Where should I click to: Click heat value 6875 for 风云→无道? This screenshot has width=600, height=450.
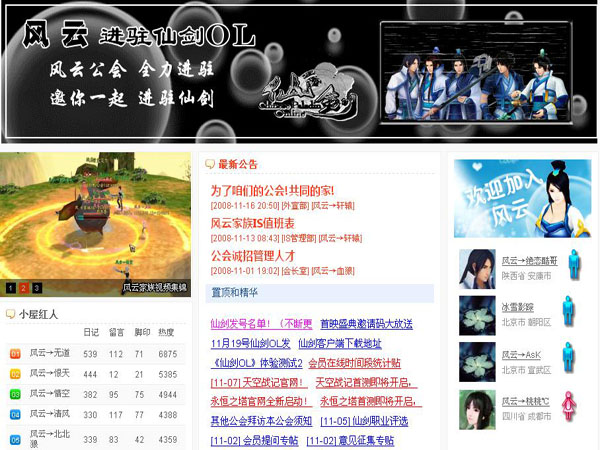(x=168, y=354)
